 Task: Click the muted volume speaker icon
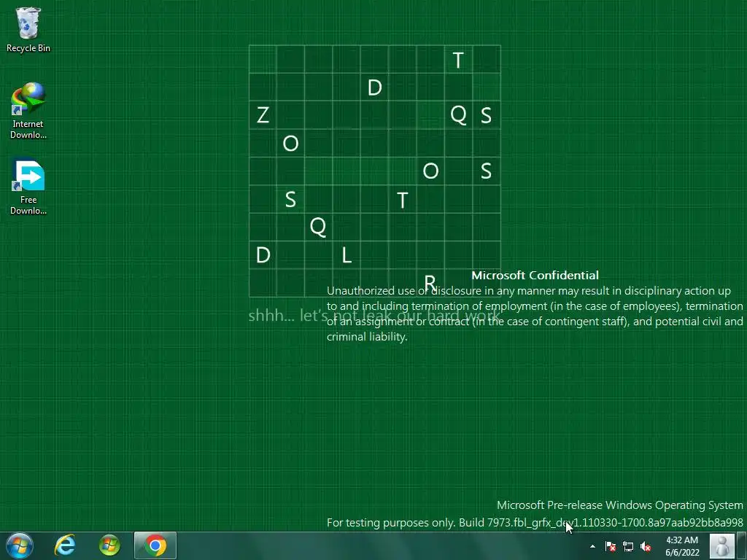[x=646, y=546]
